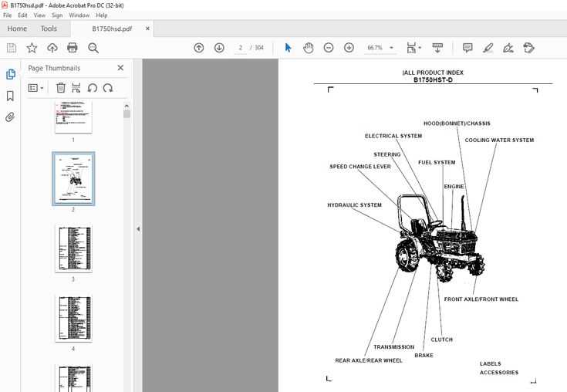Go to the next page arrow
This screenshot has height=392, width=567.
coord(219,48)
